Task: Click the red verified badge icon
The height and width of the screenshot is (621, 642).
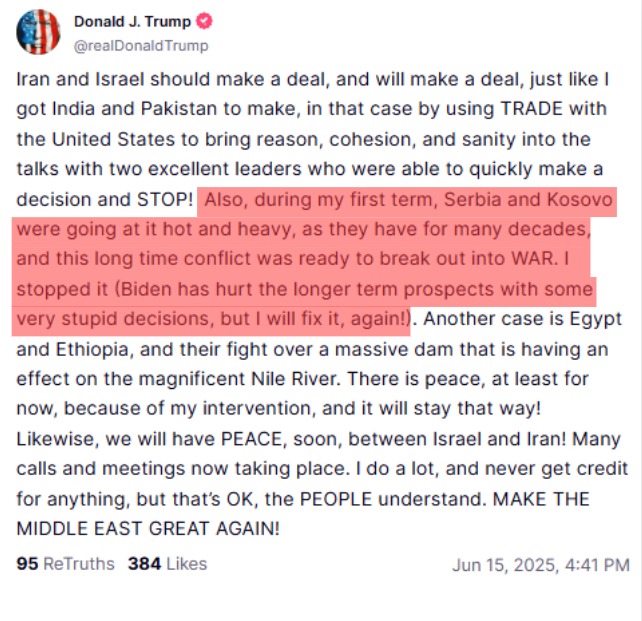Action: pos(203,22)
